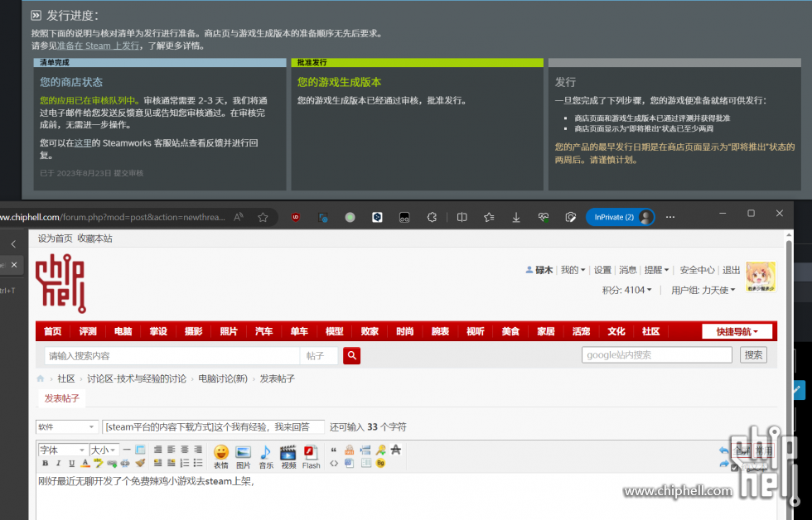Insert a hyperlink in the editor

112,463
